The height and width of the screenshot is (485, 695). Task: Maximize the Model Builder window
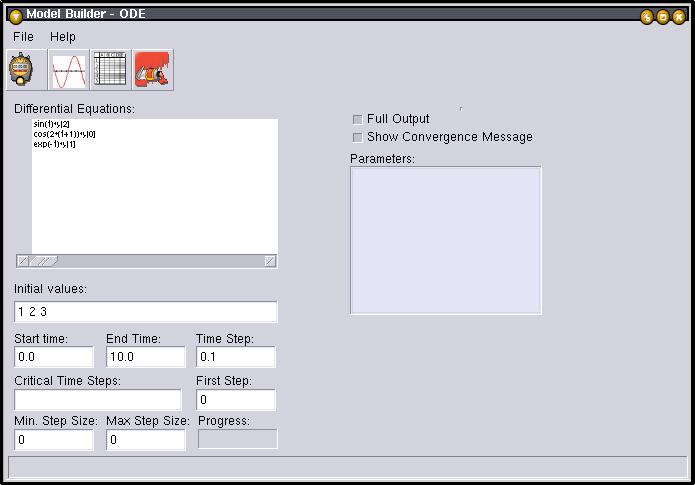tap(662, 16)
